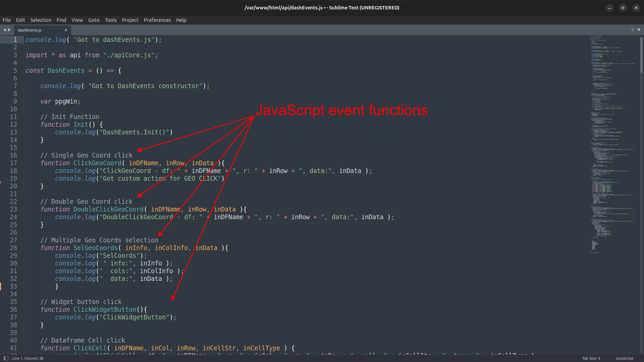This screenshot has width=644, height=362.
Task: Click the back tab navigation arrow
Action: coord(5,30)
